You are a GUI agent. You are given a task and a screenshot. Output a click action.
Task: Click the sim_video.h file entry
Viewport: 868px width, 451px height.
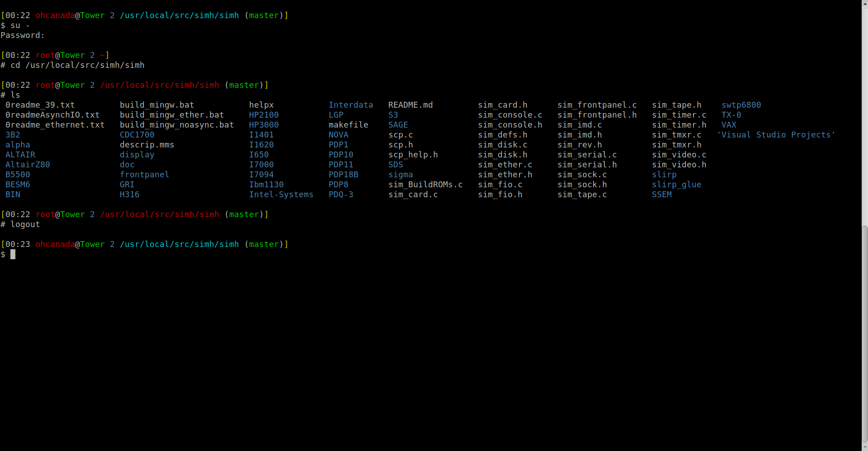click(679, 165)
